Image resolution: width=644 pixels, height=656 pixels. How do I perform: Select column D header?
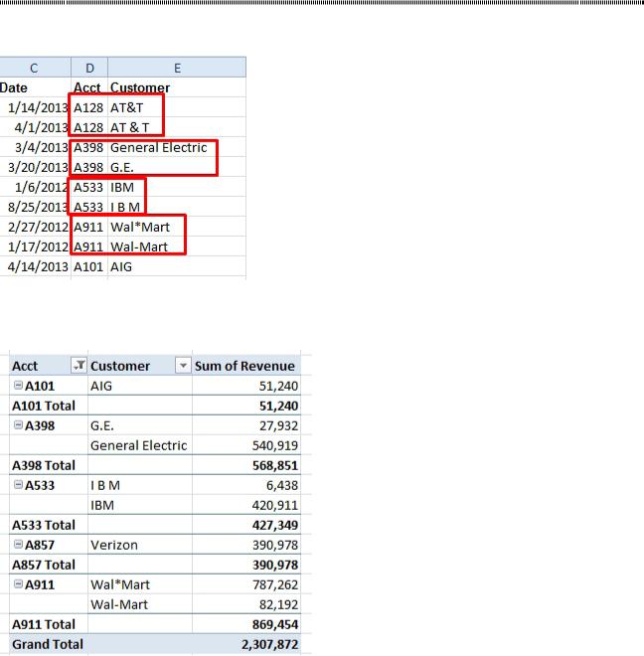pos(89,68)
